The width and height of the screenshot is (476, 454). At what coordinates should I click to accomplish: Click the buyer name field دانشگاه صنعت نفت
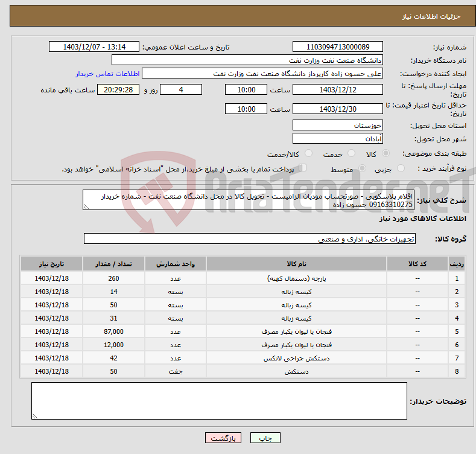247,60
